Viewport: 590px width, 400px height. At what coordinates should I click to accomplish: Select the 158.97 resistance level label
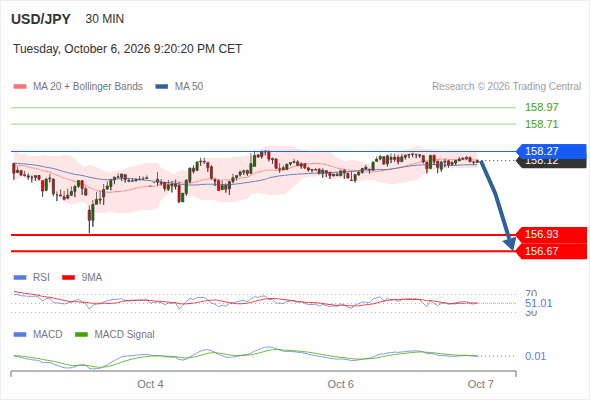pyautogui.click(x=541, y=107)
